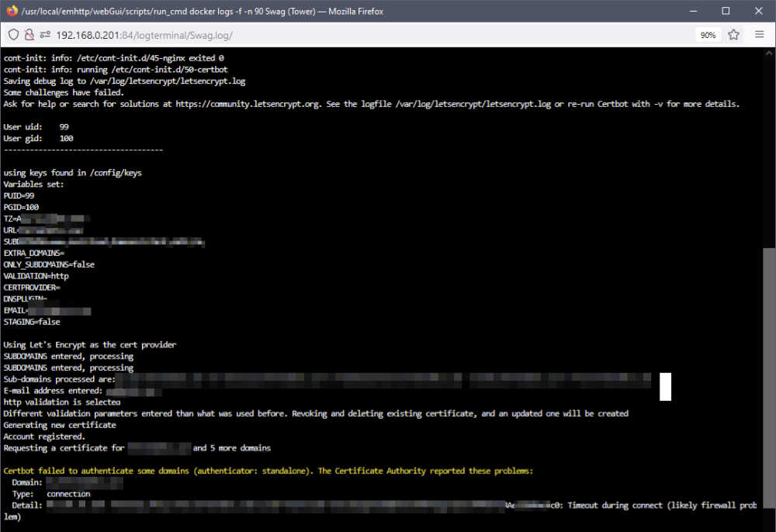Click 'Requesting a certificate for' text
The width and height of the screenshot is (776, 532).
click(64, 448)
